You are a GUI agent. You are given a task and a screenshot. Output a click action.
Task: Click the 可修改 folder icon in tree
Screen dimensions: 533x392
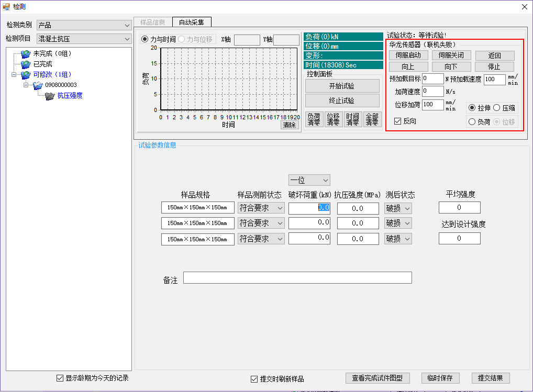[x=26, y=74]
